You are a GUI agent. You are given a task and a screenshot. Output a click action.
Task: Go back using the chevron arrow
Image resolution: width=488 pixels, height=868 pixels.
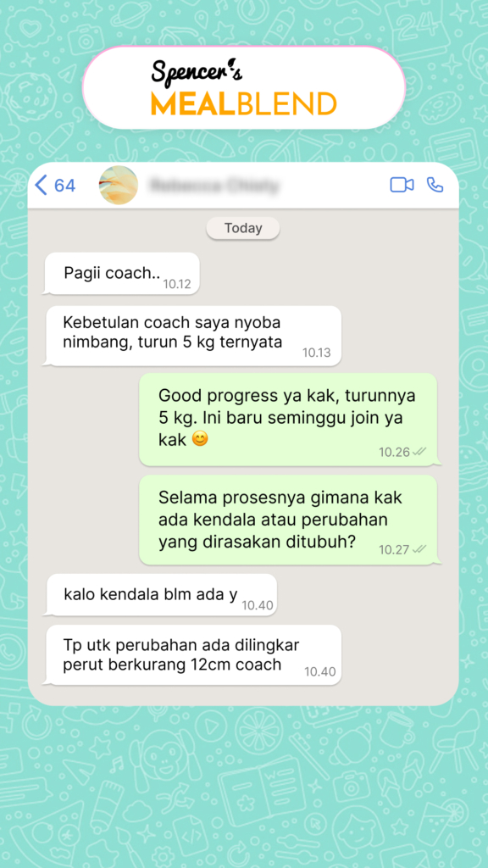tap(41, 185)
